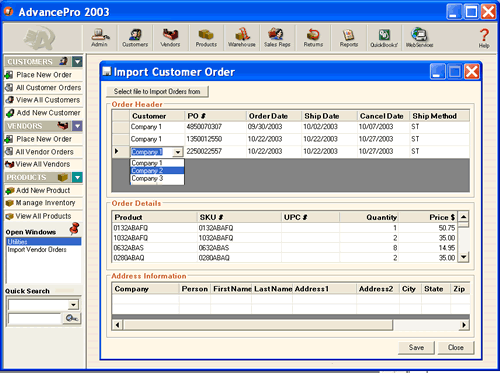Click the All Vendor Orders icon
The height and width of the screenshot is (373, 500).
click(9, 152)
